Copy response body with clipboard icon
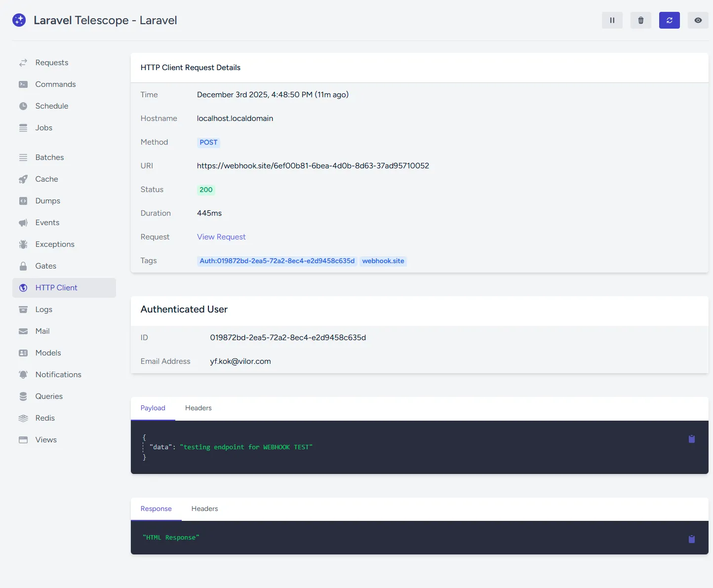The height and width of the screenshot is (588, 713). tap(692, 539)
